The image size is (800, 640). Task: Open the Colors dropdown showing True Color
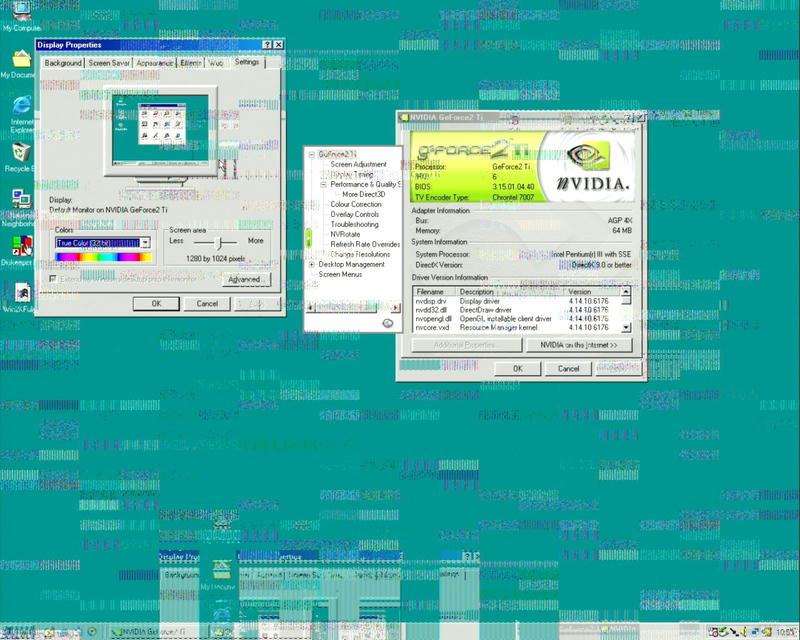[x=145, y=243]
